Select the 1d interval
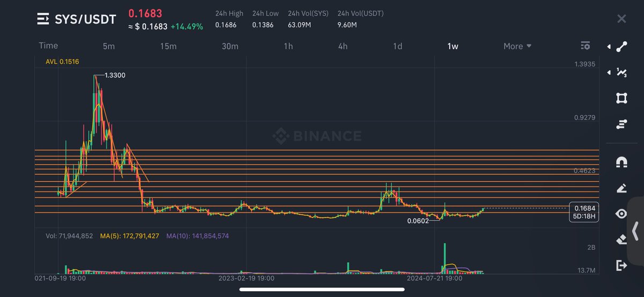This screenshot has width=644, height=297. [x=397, y=46]
